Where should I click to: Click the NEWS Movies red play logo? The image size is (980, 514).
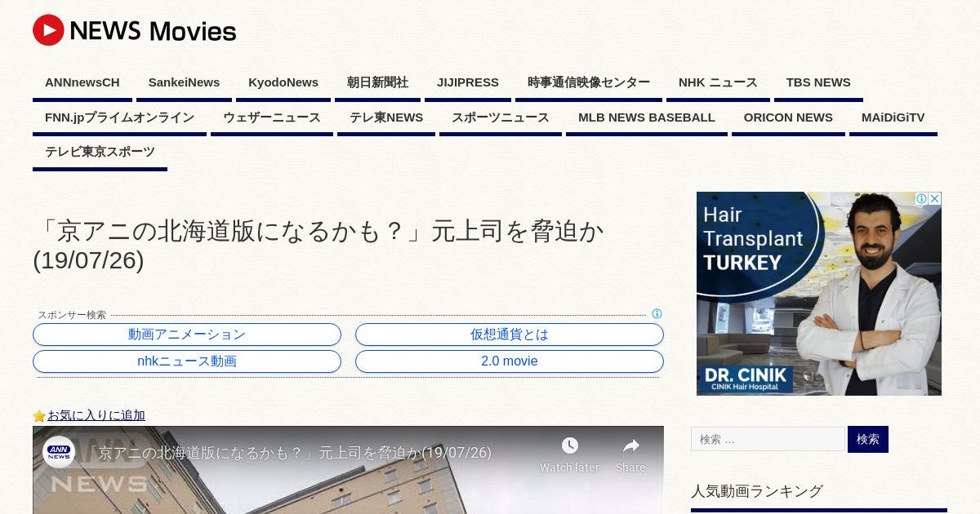coord(48,30)
